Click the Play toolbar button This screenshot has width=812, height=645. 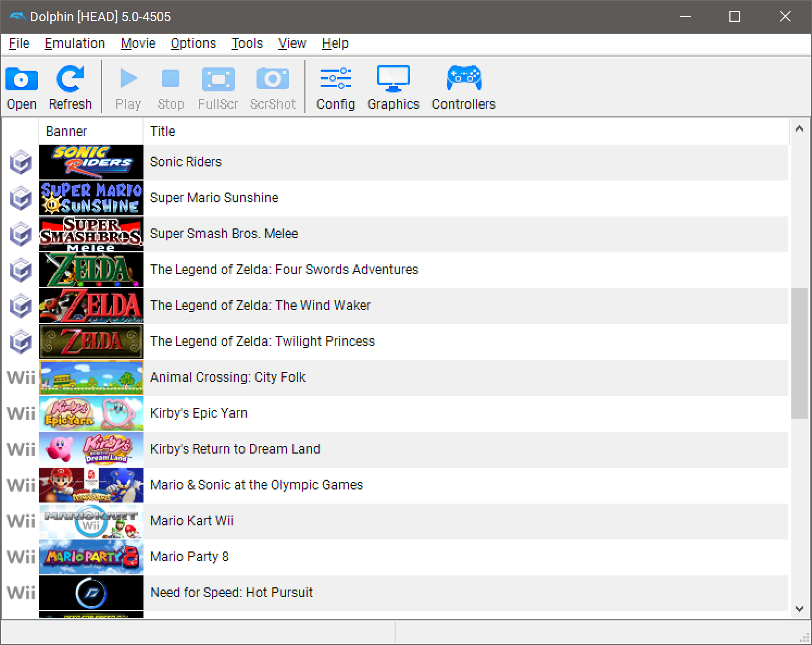click(128, 88)
